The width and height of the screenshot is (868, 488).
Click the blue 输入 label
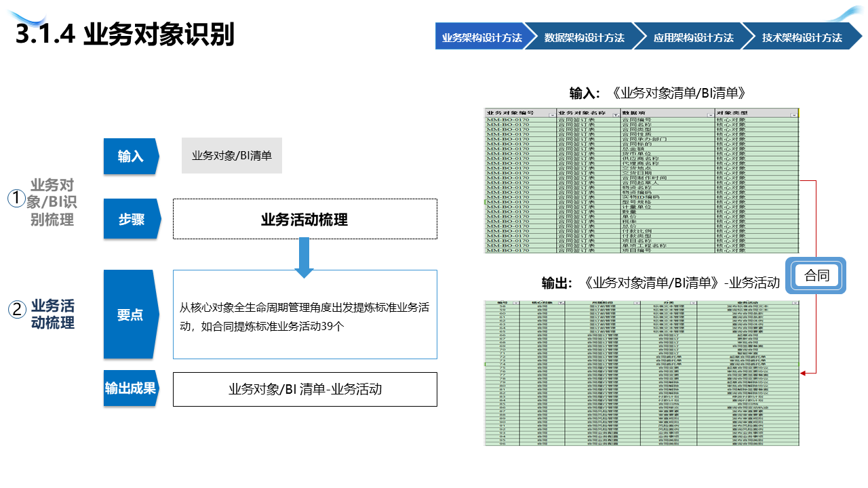point(130,157)
